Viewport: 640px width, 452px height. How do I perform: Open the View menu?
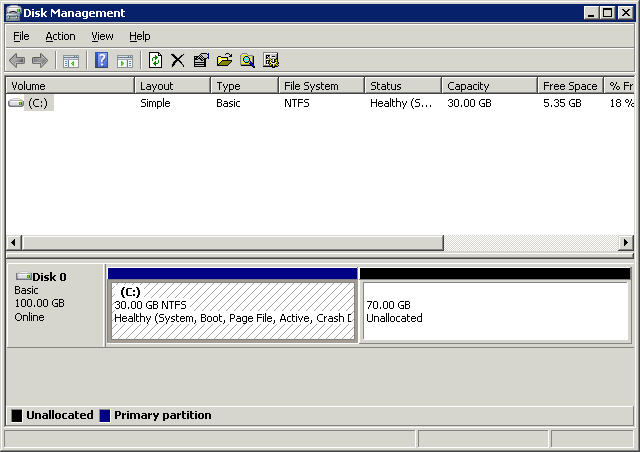(102, 36)
